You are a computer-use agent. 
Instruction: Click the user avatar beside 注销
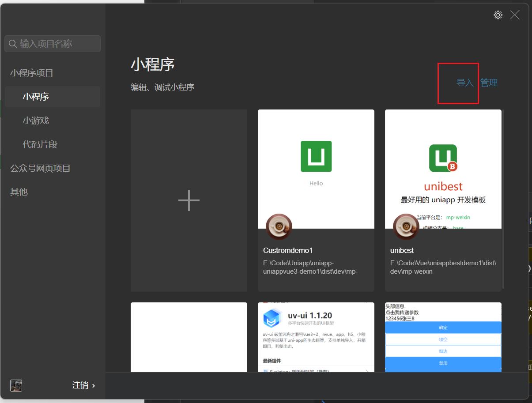16,385
